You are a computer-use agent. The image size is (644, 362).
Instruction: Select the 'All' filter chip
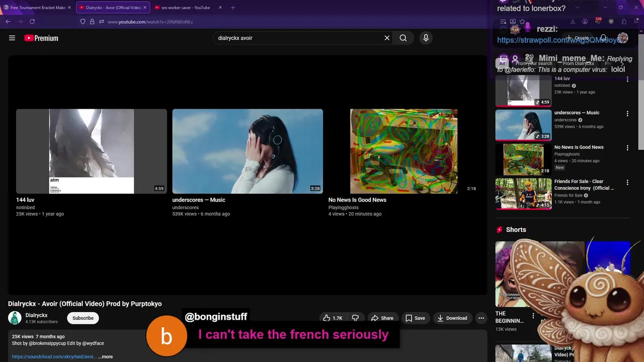click(502, 63)
